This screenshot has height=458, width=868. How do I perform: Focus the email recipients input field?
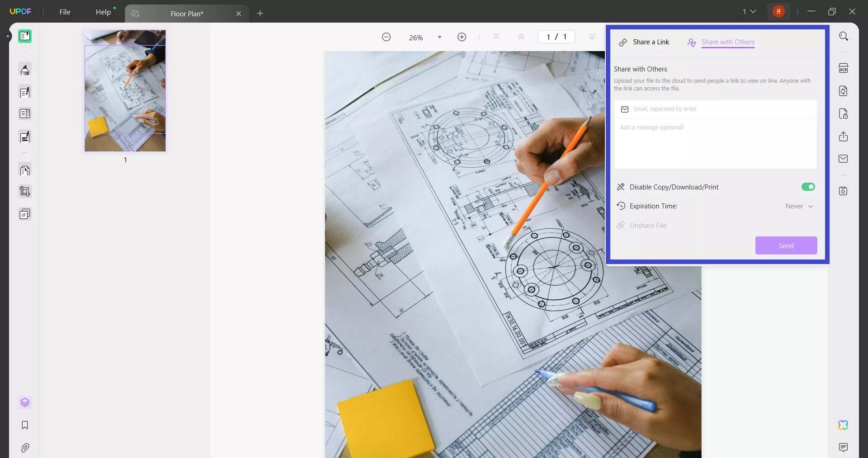tap(716, 109)
